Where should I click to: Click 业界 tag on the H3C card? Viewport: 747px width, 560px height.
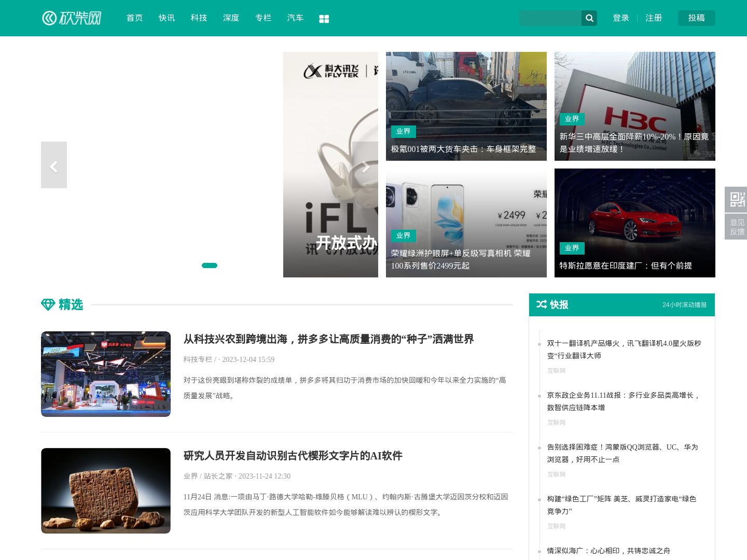click(572, 119)
